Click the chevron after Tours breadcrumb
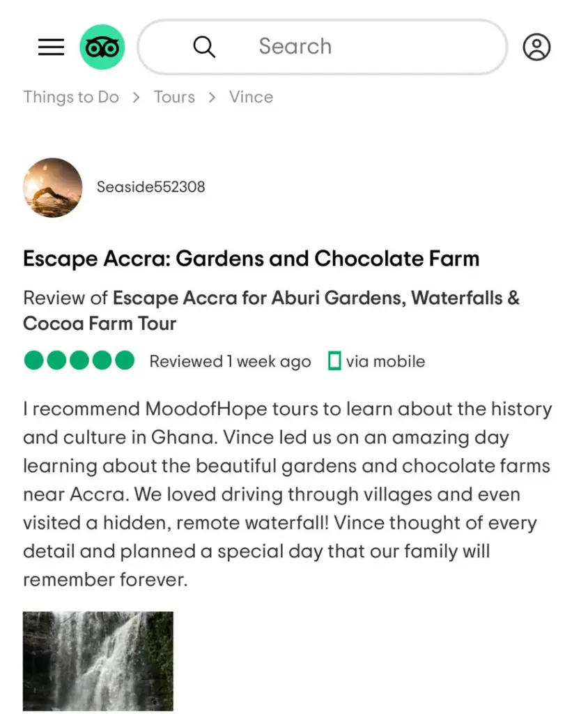588x714 pixels. (x=212, y=98)
